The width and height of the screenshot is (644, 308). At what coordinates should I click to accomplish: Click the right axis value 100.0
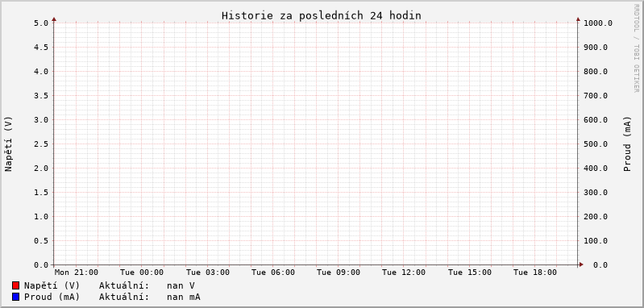point(595,240)
